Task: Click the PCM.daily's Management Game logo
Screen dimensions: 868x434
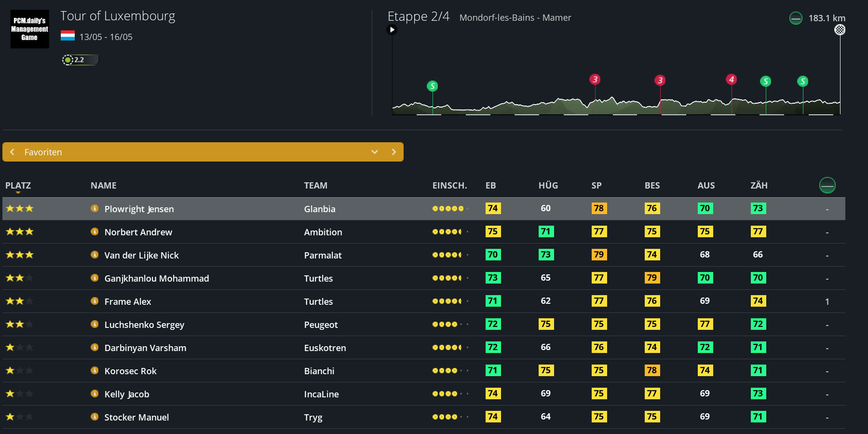Action: 30,29
